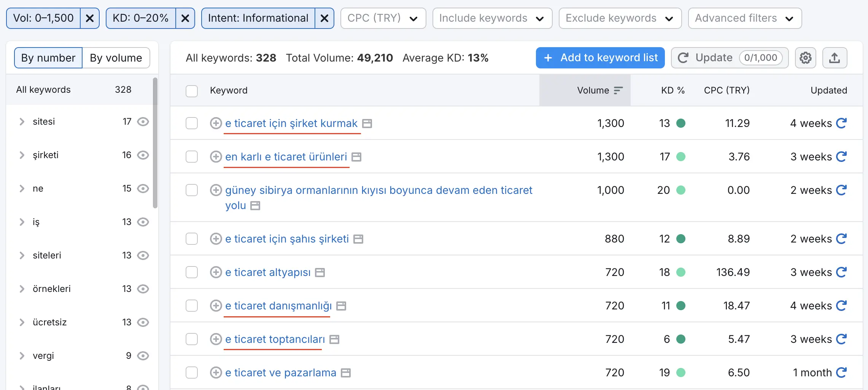Expand the 'sitesi' keyword group
The image size is (868, 390).
22,122
